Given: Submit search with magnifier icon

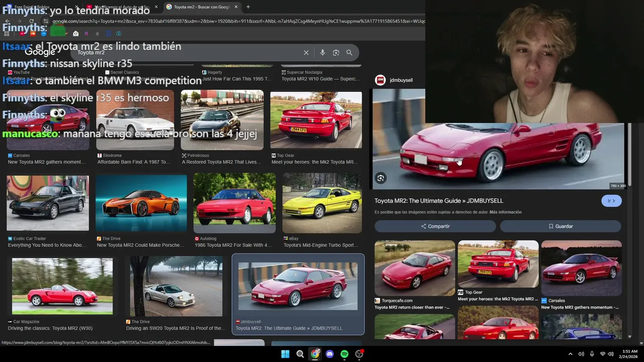Looking at the screenshot, I should 349,53.
